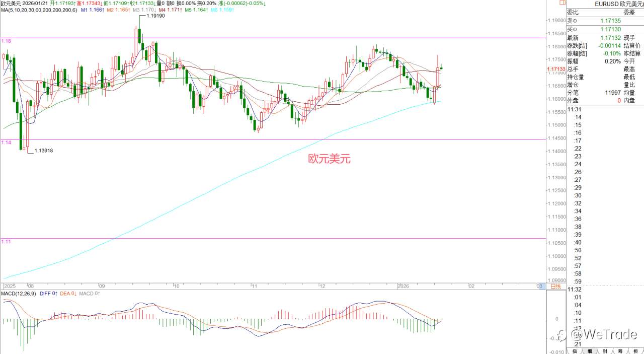
Task: Click the red window-layout icon above the price axis
Action: (x=563, y=3)
